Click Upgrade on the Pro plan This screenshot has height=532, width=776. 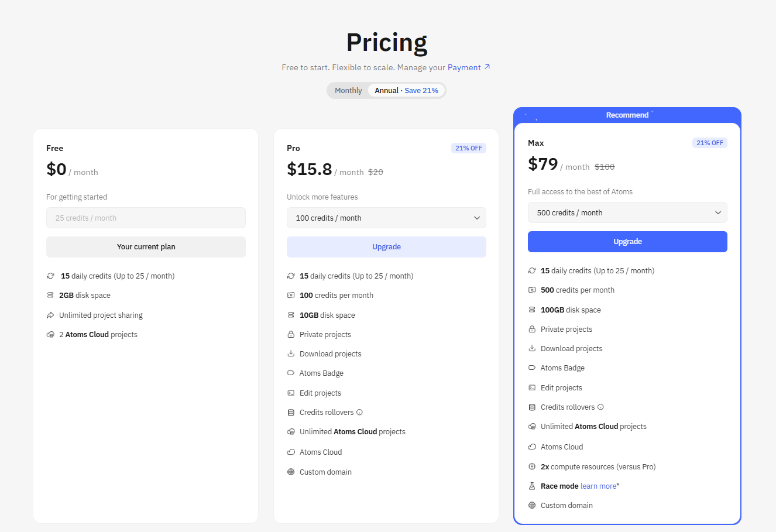(x=386, y=246)
